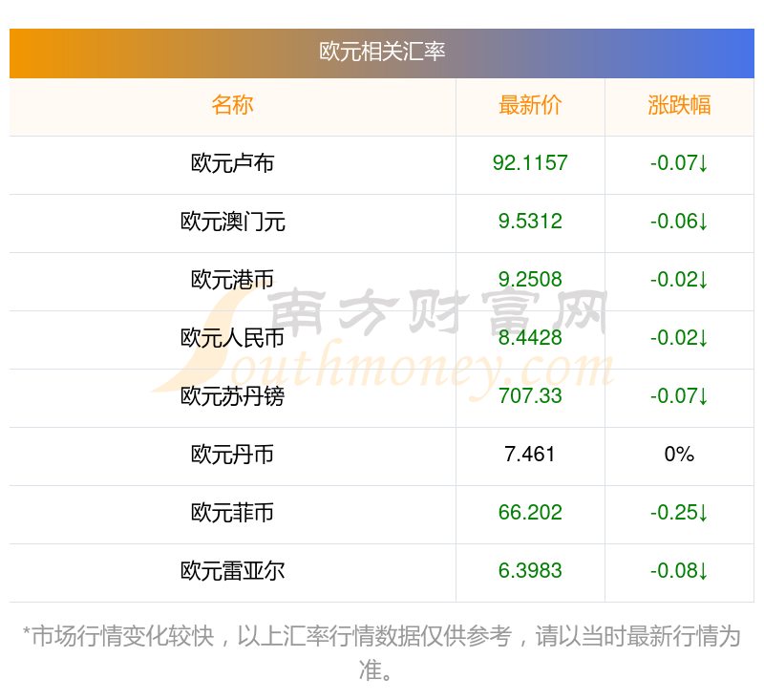Select the 名称 column header
Screen dimensions: 764x700
pos(232,105)
